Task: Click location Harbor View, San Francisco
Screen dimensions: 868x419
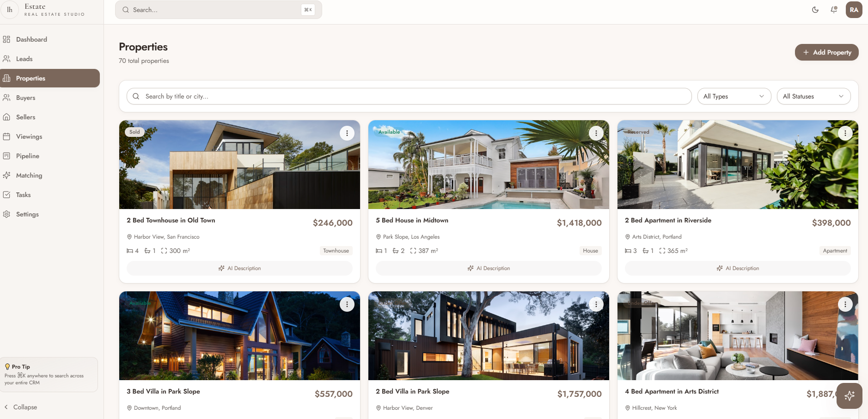Action: pos(166,237)
